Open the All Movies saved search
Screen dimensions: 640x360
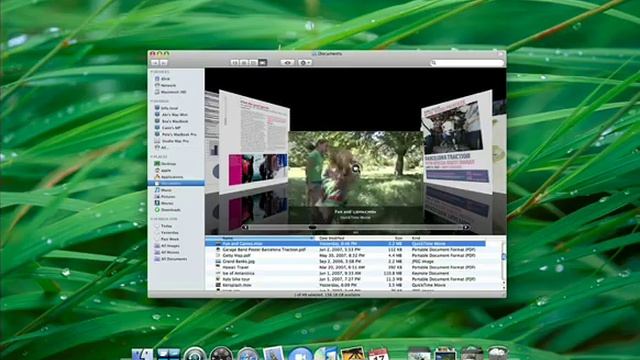tap(167, 252)
